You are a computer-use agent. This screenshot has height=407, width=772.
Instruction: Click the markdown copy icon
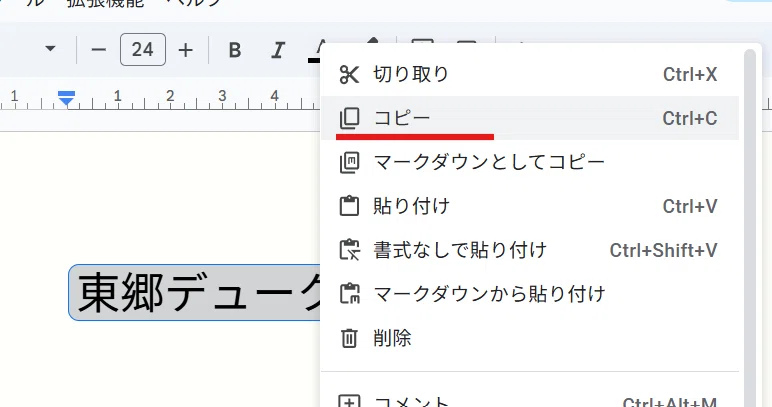click(x=349, y=162)
